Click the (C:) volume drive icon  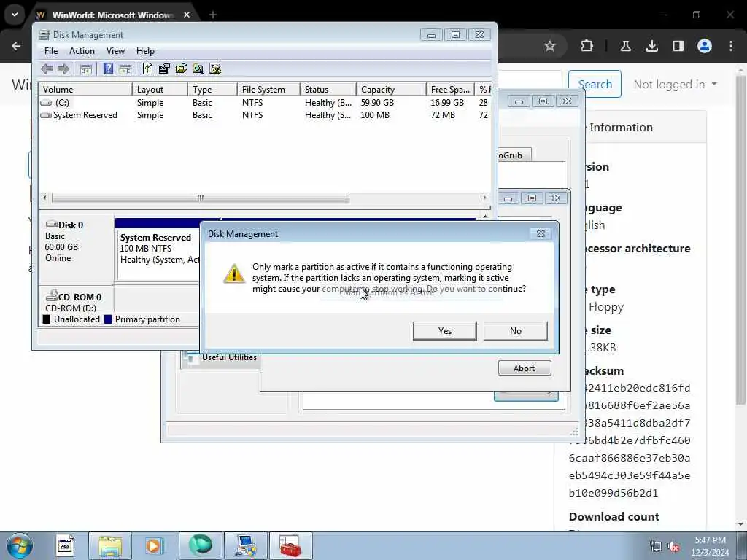pyautogui.click(x=46, y=103)
